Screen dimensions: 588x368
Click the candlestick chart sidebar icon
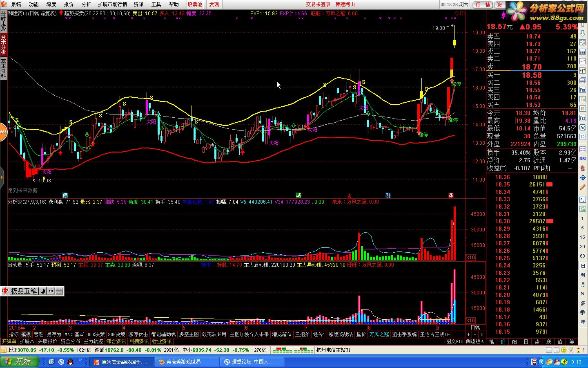(583, 72)
